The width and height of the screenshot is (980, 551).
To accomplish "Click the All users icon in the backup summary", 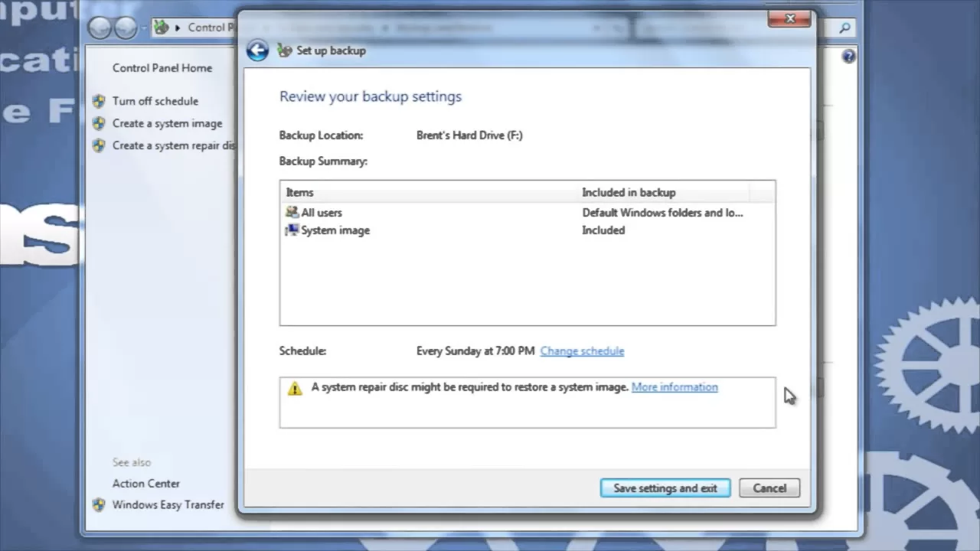I will point(292,212).
